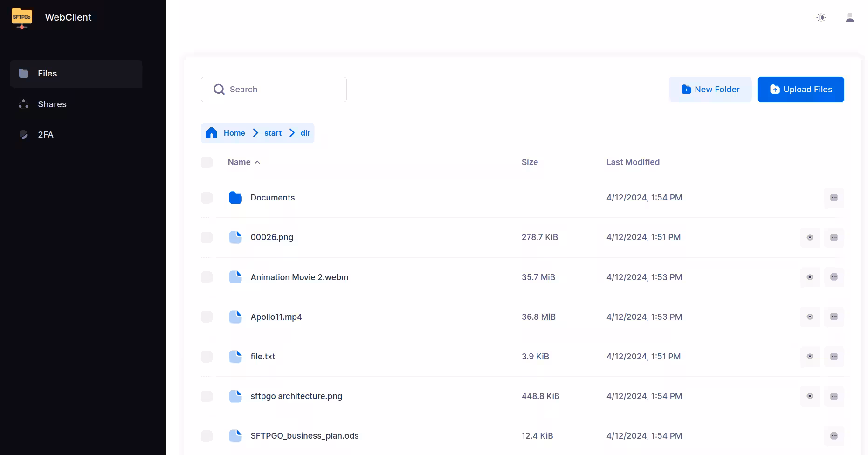Image resolution: width=868 pixels, height=455 pixels.
Task: Go to Shares in the sidebar
Action: 52,104
